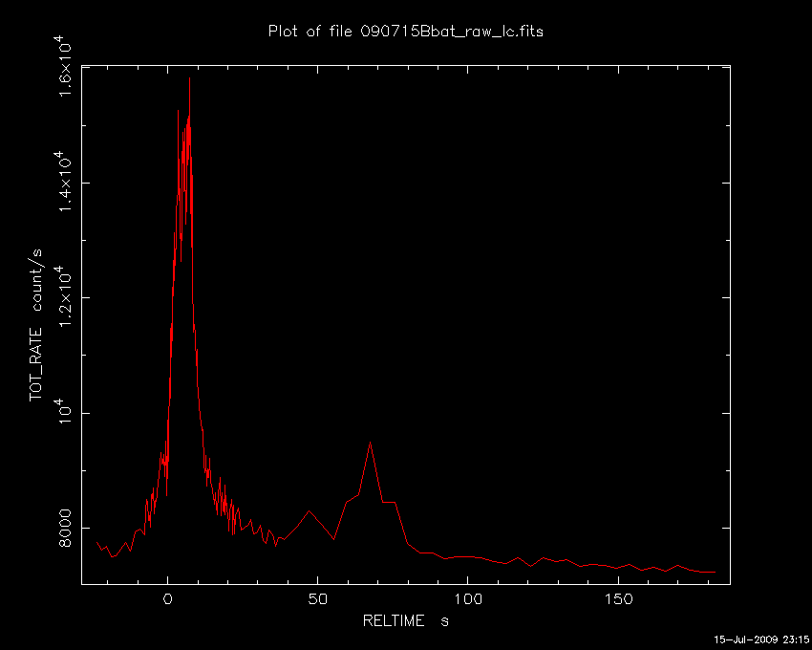This screenshot has height=650, width=812.
Task: Click y-axis tick label 1.4×10⁴
Action: [x=62, y=182]
